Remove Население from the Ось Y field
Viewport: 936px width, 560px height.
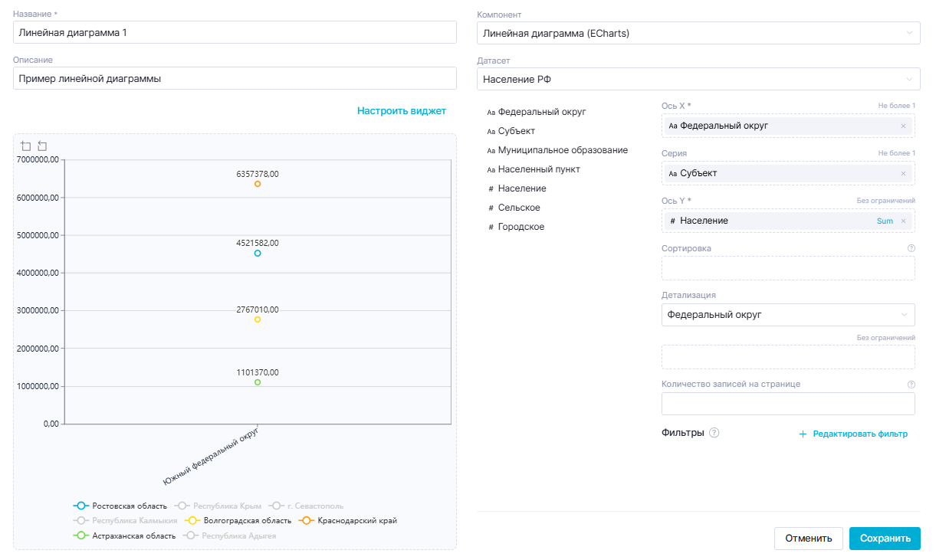click(903, 221)
